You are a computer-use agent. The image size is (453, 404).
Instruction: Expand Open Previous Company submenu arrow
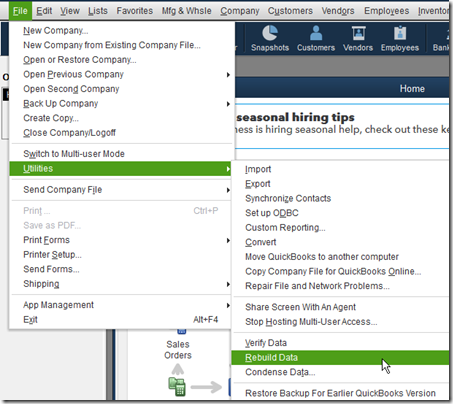[228, 75]
